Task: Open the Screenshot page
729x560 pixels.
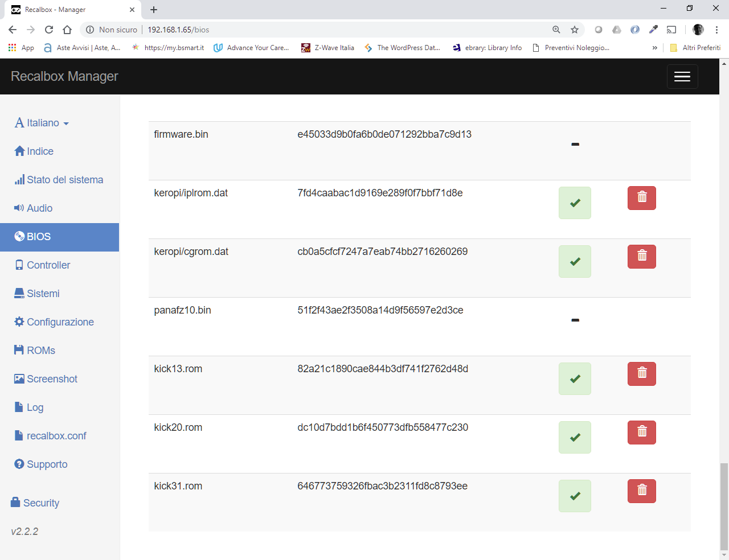Action: [46, 379]
